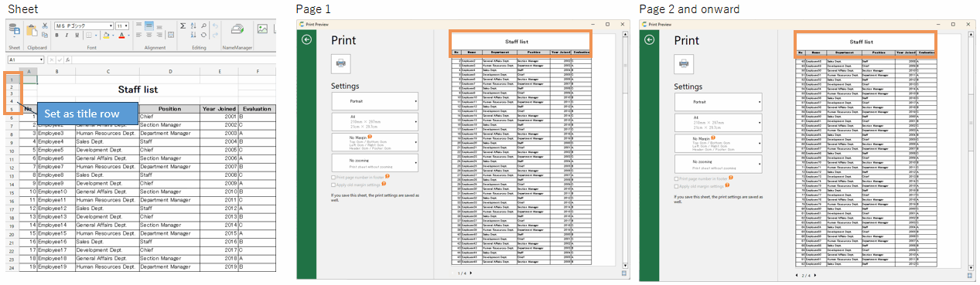Click the merge cells icon
This screenshot has height=285, width=980.
pos(171,36)
